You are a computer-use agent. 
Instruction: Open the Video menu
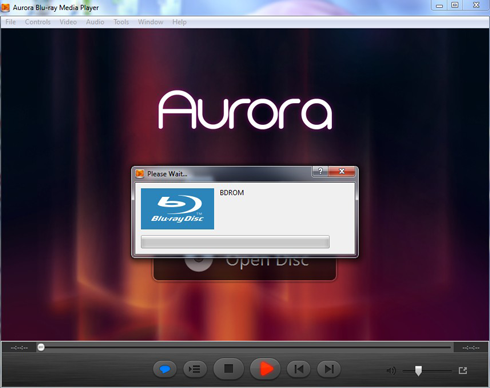[x=68, y=22]
